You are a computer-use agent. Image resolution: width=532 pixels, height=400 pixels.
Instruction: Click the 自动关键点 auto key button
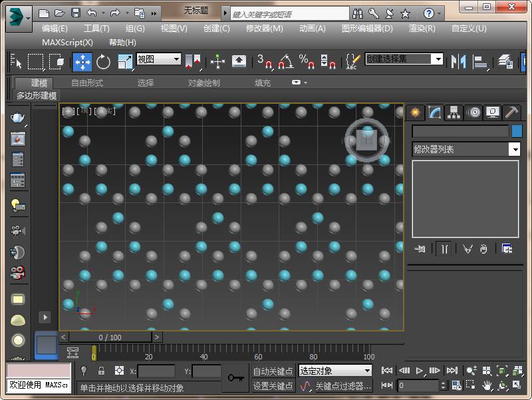[273, 371]
